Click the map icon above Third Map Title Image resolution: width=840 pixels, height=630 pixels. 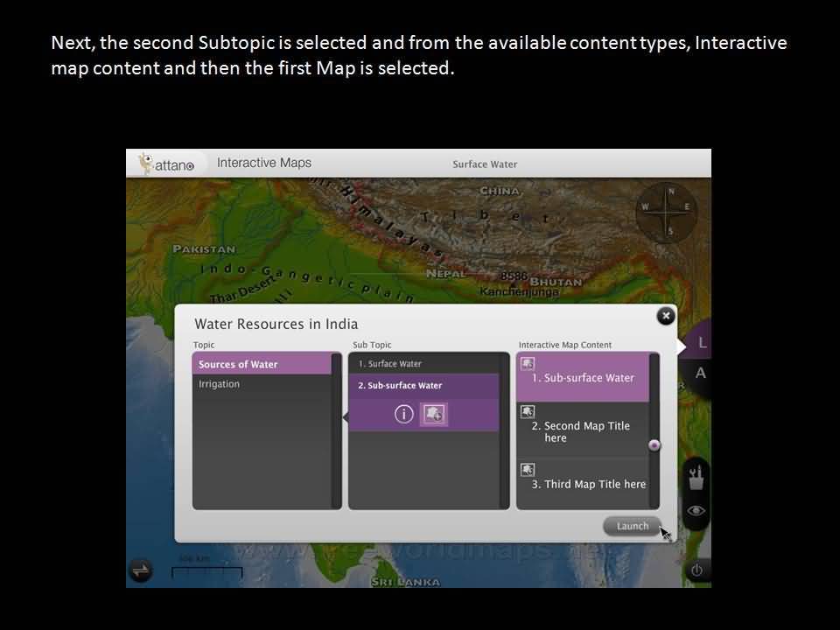[528, 469]
